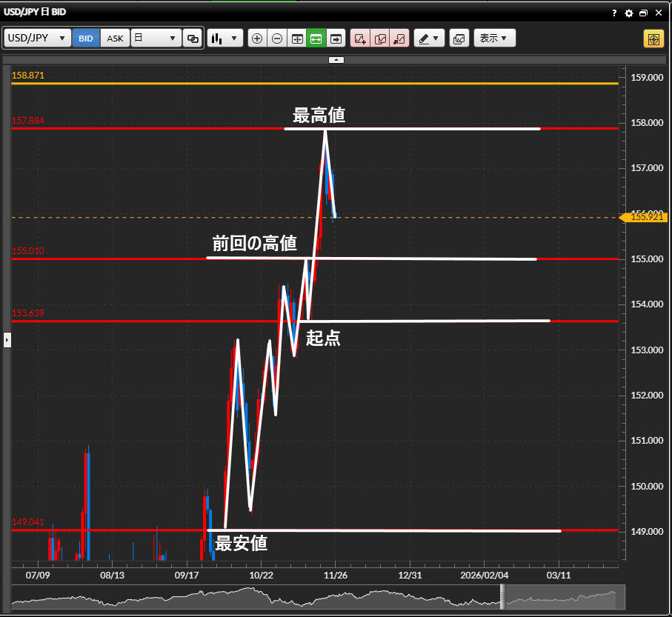672x617 pixels.
Task: Collapse toolbar using the up arrow handle
Action: click(336, 59)
